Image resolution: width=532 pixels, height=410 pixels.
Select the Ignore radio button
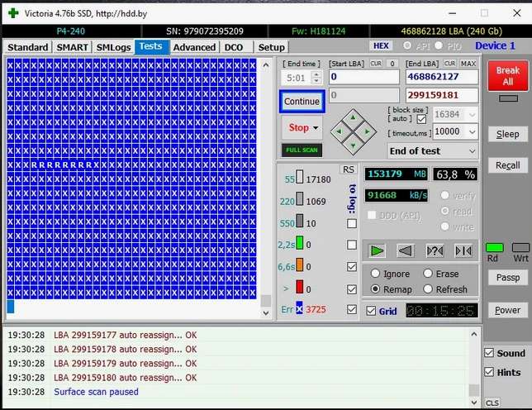tap(376, 274)
